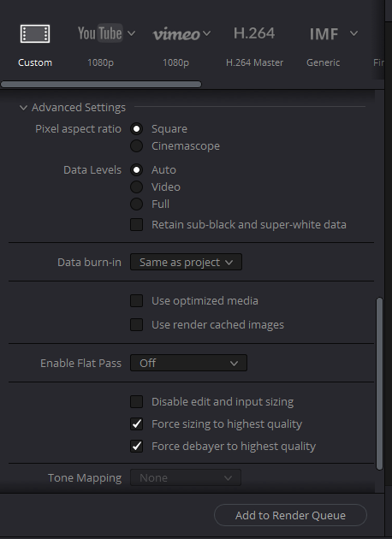Check Disable edit and input sizing
Image resolution: width=392 pixels, height=539 pixels.
[136, 401]
